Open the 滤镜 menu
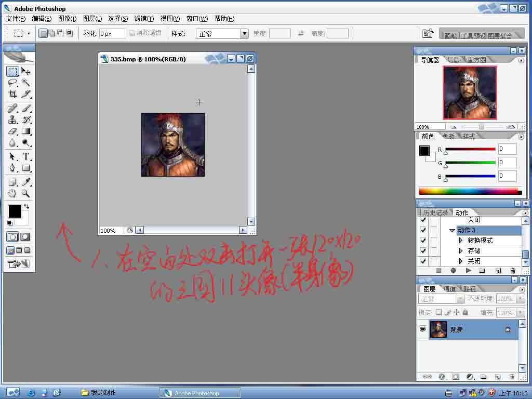 pos(144,19)
